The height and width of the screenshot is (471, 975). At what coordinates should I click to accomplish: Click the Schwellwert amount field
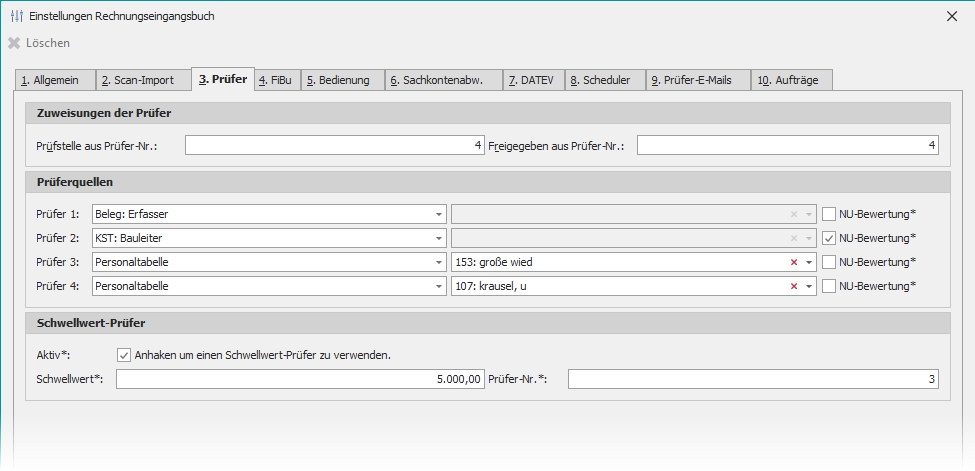click(301, 379)
